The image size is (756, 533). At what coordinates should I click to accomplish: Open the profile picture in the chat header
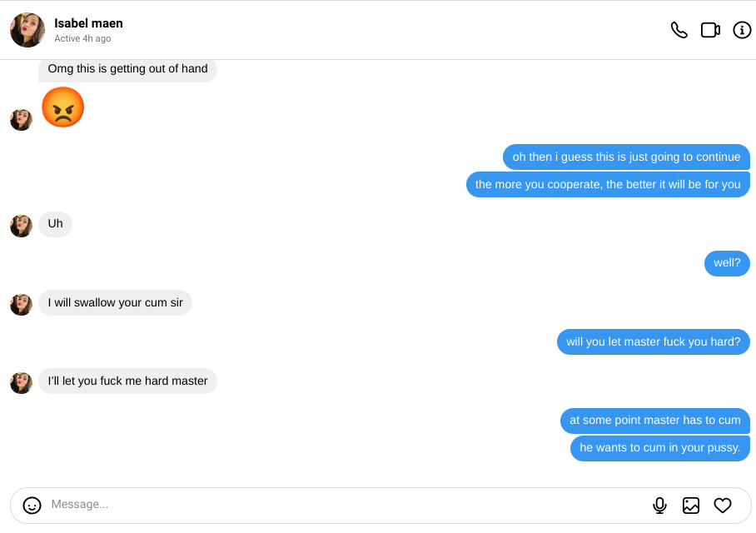(x=27, y=30)
